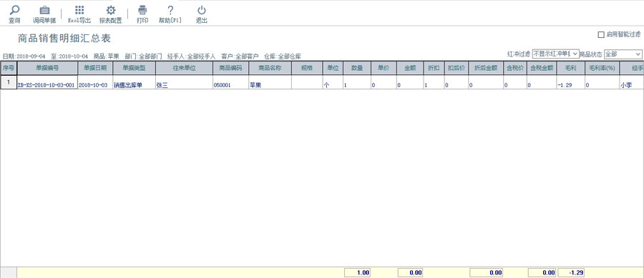
Task: Open 调阅单据 briefcase icon
Action: [44, 10]
